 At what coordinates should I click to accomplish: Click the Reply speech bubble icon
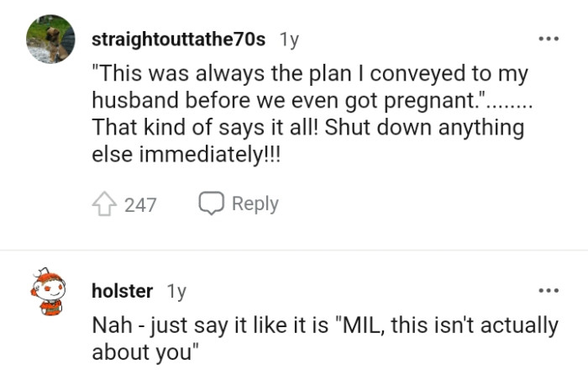tap(209, 204)
